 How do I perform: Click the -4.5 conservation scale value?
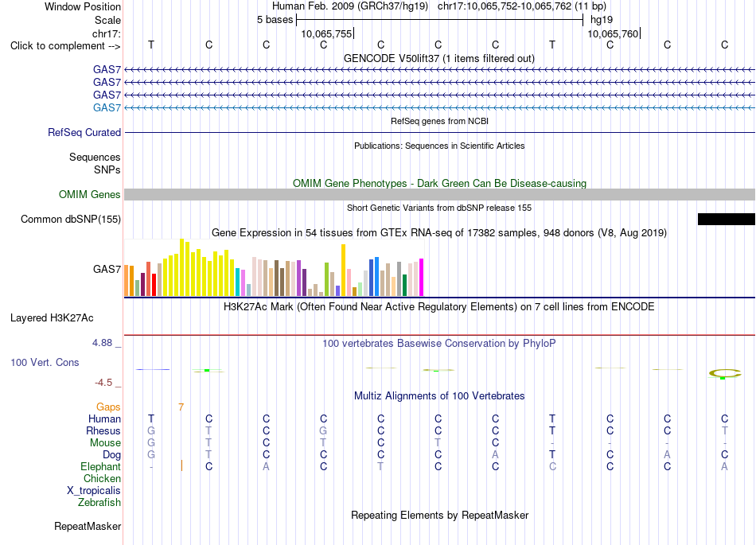103,382
